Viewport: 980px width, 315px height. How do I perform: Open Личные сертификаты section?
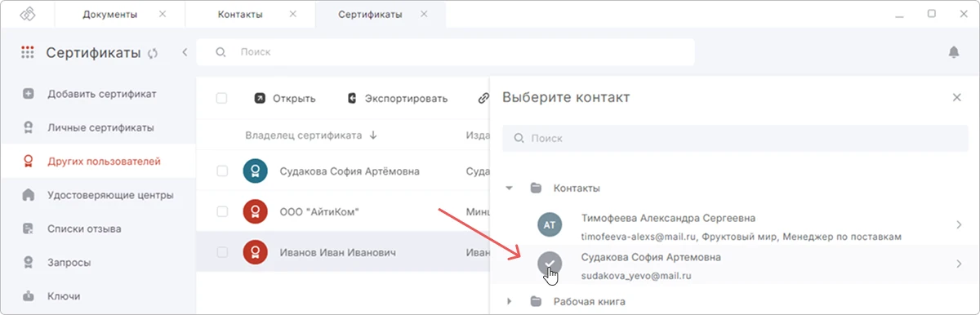98,127
